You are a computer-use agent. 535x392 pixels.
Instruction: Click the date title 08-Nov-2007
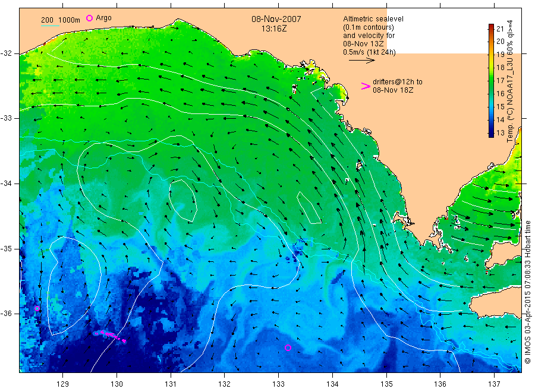[x=276, y=19]
